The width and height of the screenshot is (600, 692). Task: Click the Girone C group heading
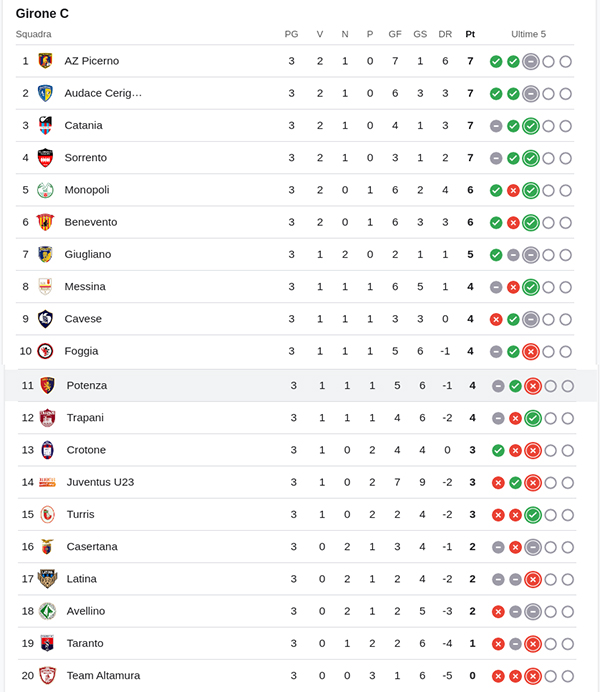click(42, 14)
